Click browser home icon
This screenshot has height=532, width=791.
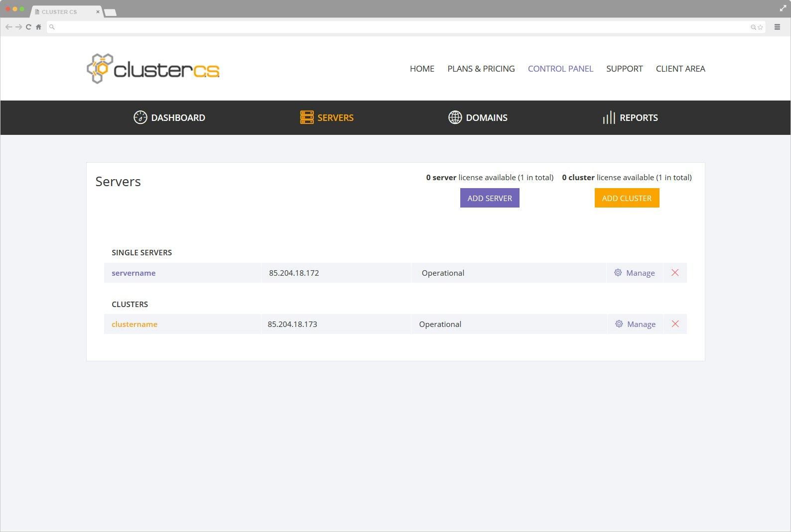click(x=38, y=27)
